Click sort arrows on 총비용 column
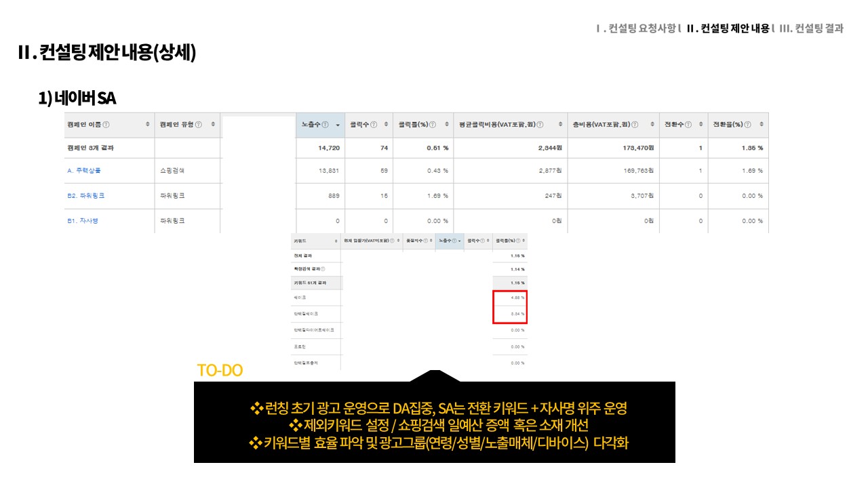The image size is (868, 488). pos(652,125)
